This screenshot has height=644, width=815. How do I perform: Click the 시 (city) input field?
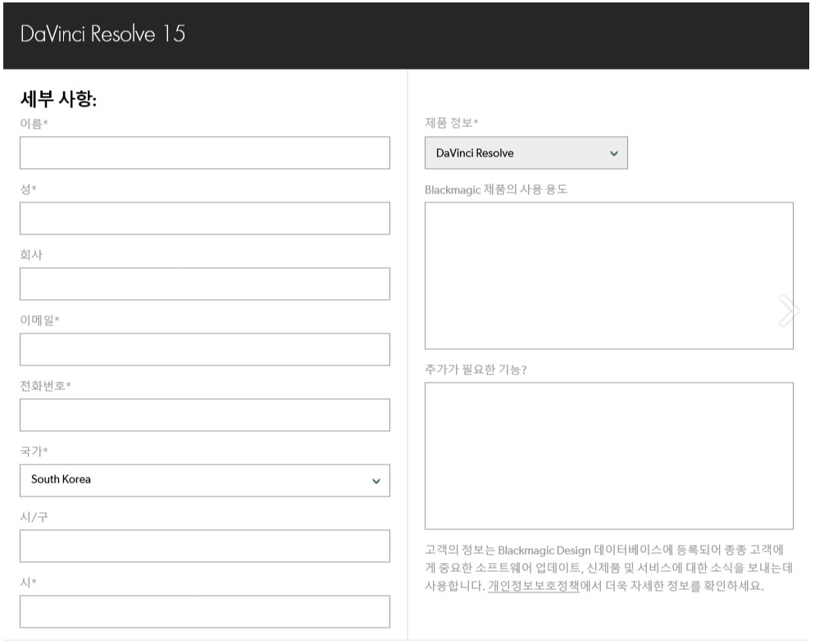pos(205,611)
